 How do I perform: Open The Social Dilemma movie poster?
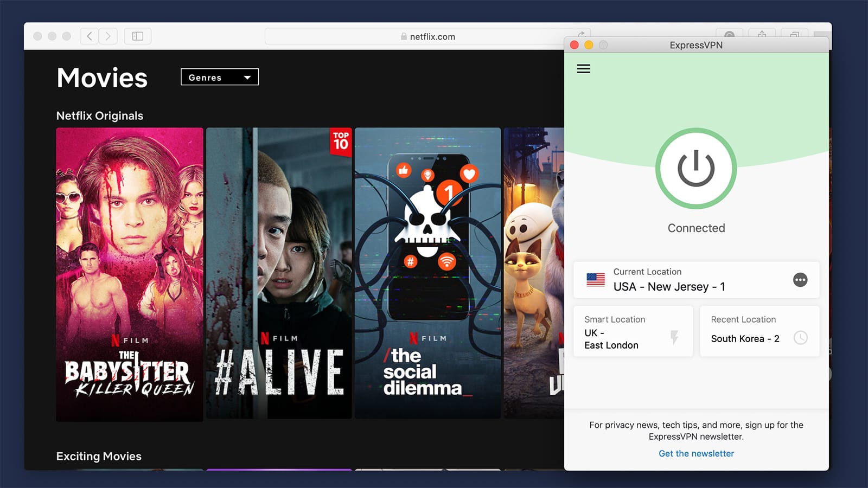427,273
